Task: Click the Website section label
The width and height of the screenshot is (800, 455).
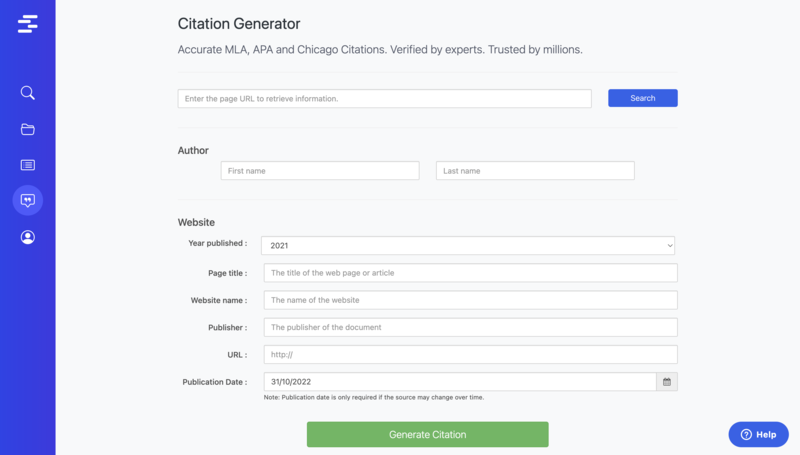Action: click(x=196, y=222)
